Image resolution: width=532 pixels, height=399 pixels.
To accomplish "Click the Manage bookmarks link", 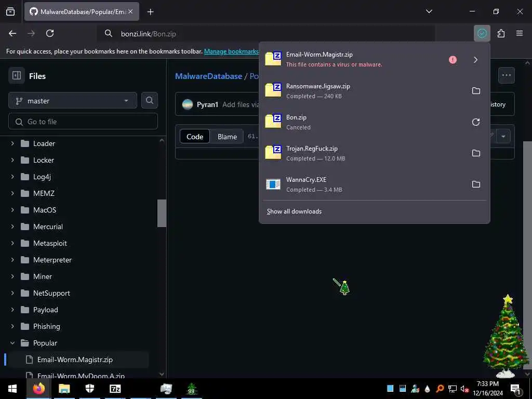I will [x=231, y=51].
